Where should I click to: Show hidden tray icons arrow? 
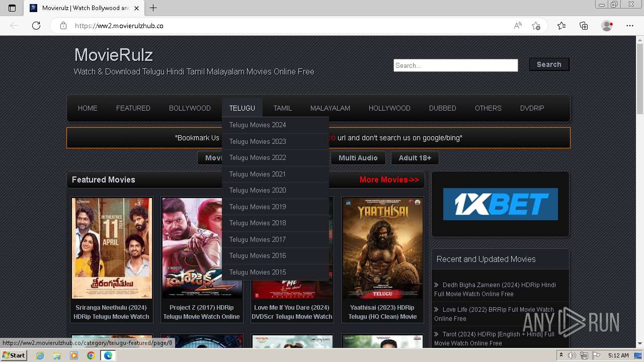(561, 355)
